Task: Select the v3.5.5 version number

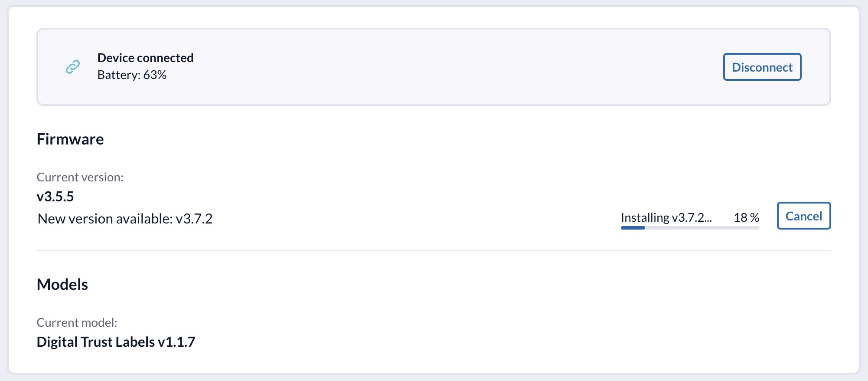Action: coord(55,197)
